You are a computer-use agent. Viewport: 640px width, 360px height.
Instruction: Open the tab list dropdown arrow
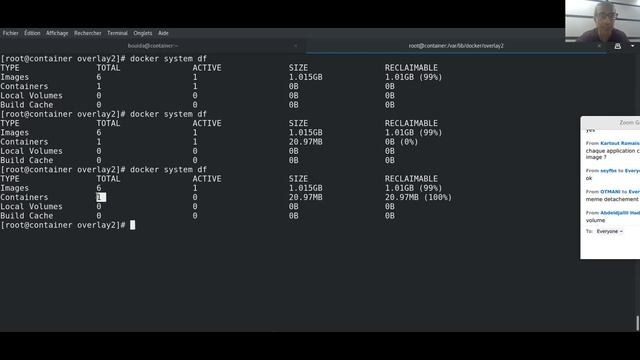633,46
